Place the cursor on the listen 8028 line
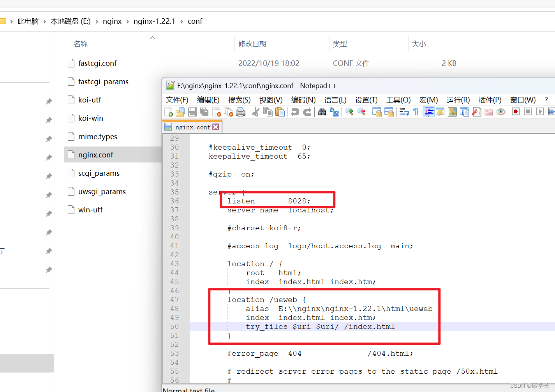This screenshot has width=555, height=392. [269, 201]
